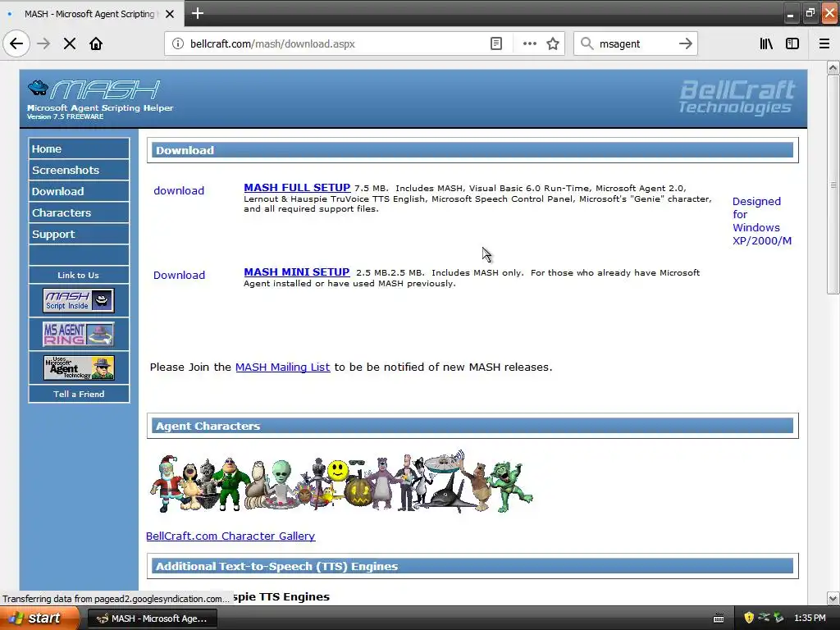
Task: Open the Library icon in toolbar
Action: click(766, 43)
